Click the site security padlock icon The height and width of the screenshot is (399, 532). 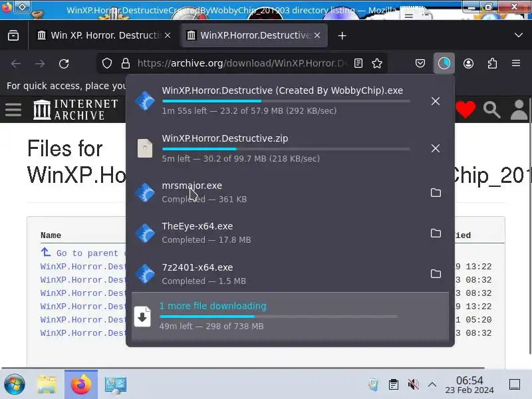[x=126, y=63]
